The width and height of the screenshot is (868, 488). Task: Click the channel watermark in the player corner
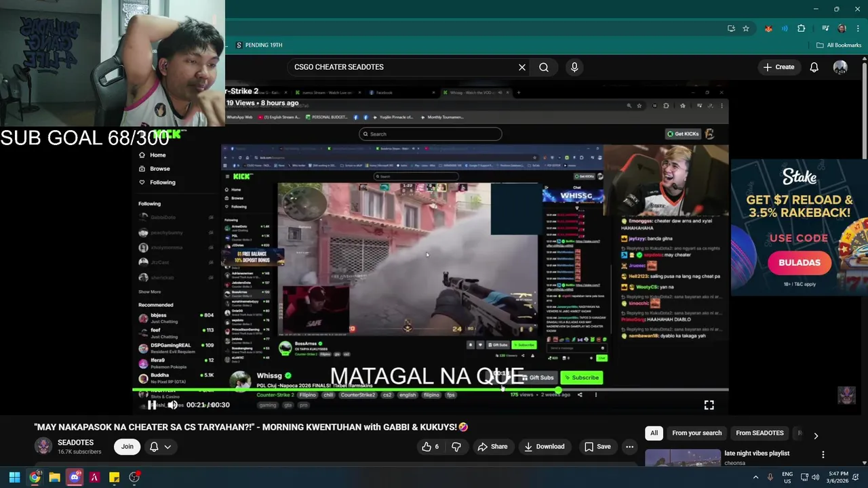[x=846, y=395]
